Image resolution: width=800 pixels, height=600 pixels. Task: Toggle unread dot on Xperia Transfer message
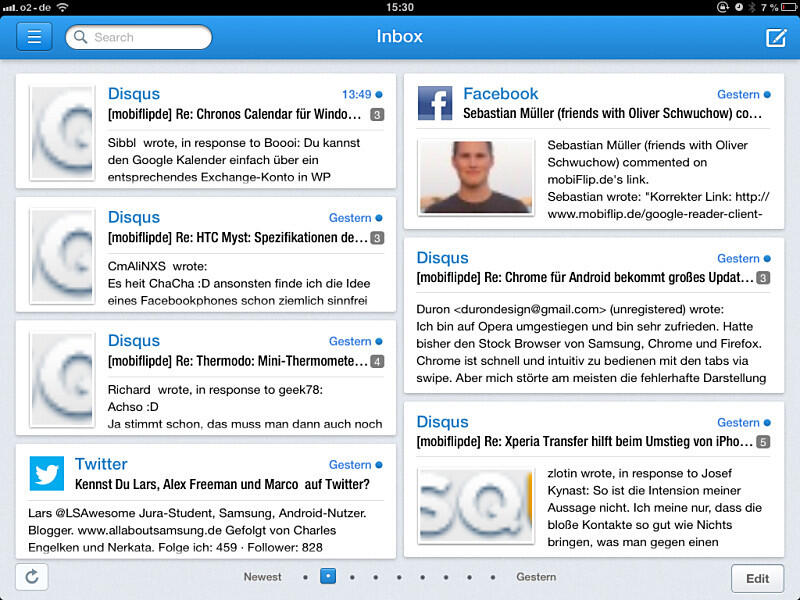(x=767, y=422)
